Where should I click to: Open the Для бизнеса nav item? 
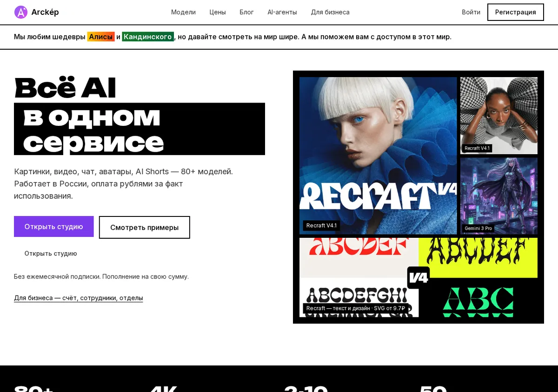pyautogui.click(x=330, y=12)
